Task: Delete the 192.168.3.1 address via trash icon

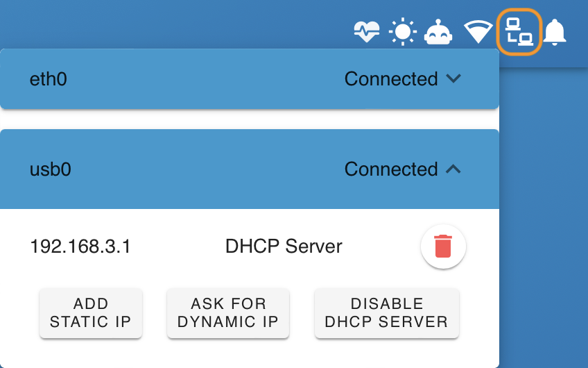Action: (x=444, y=246)
